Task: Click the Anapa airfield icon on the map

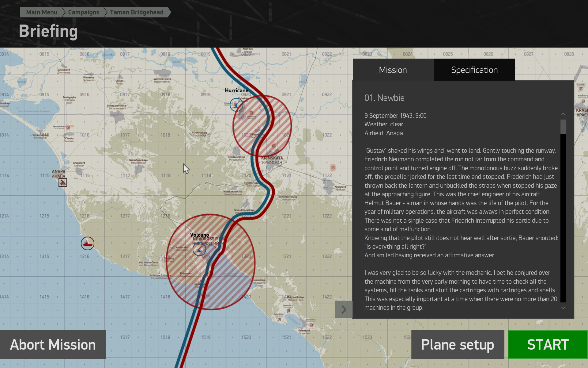Action: (63, 182)
